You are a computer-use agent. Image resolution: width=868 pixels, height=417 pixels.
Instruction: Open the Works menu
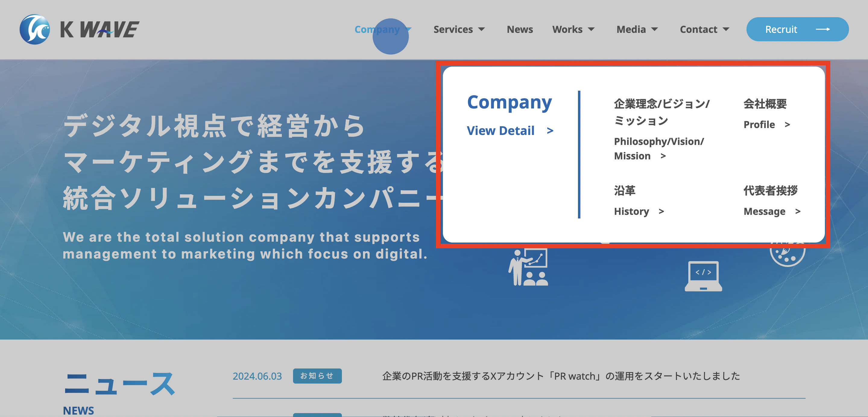(x=567, y=29)
